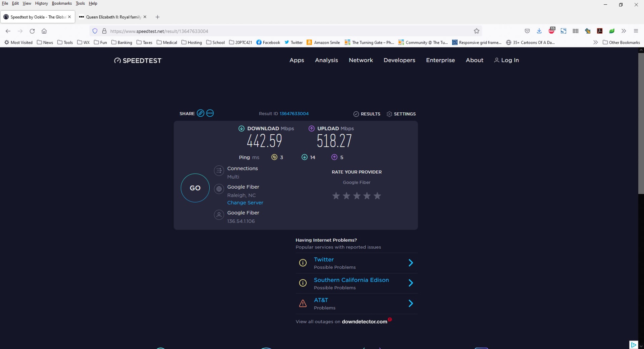644x349 pixels.
Task: Start a new test with the GO button
Action: (195, 188)
